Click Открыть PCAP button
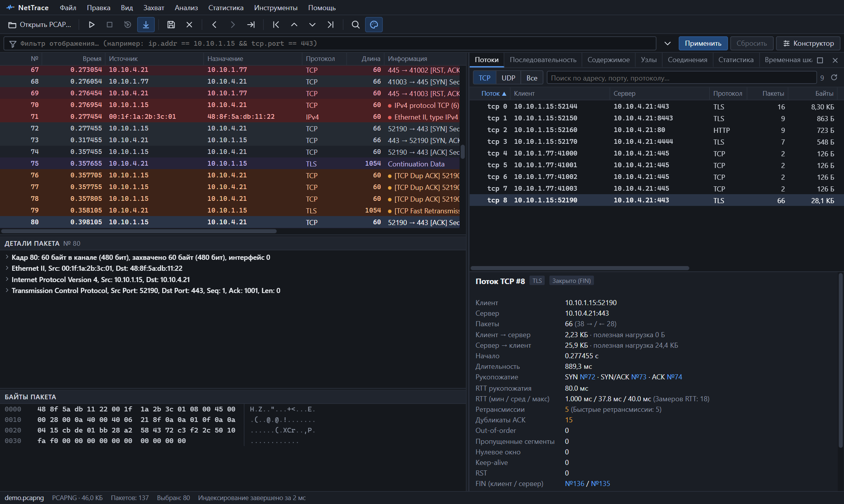This screenshot has height=504, width=844. tap(39, 25)
